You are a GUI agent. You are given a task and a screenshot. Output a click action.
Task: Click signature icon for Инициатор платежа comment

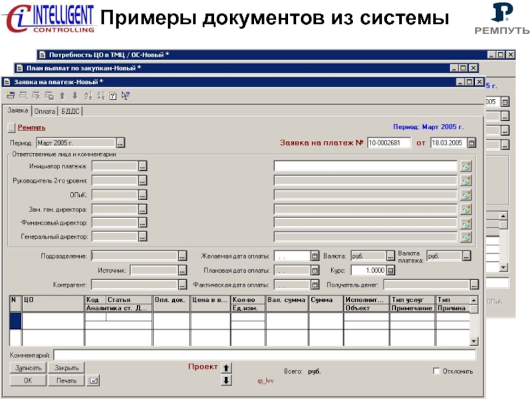(x=466, y=166)
